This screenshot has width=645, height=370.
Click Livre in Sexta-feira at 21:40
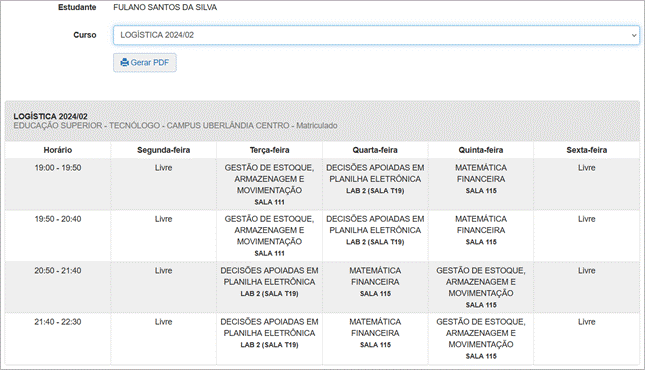point(587,322)
